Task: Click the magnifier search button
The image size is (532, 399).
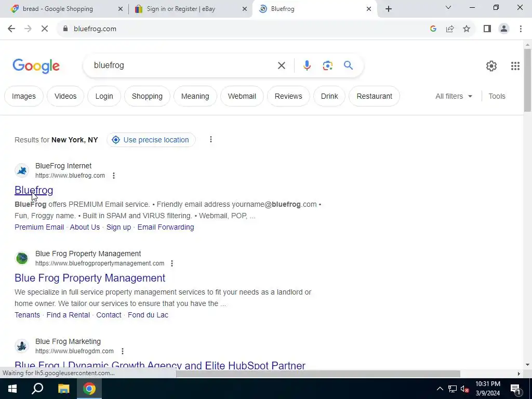Action: click(x=349, y=65)
